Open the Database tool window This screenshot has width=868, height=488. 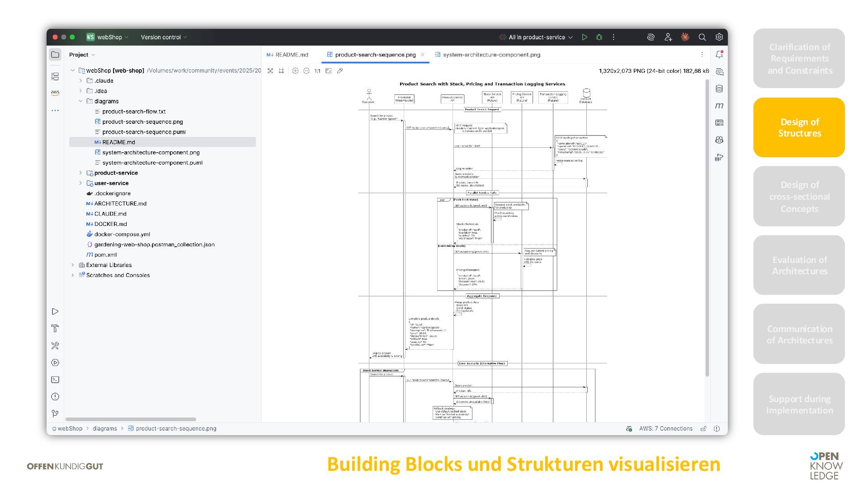[x=719, y=89]
